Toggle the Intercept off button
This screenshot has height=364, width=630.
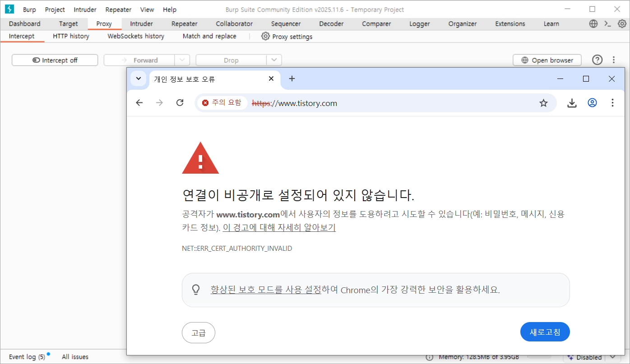(x=55, y=60)
